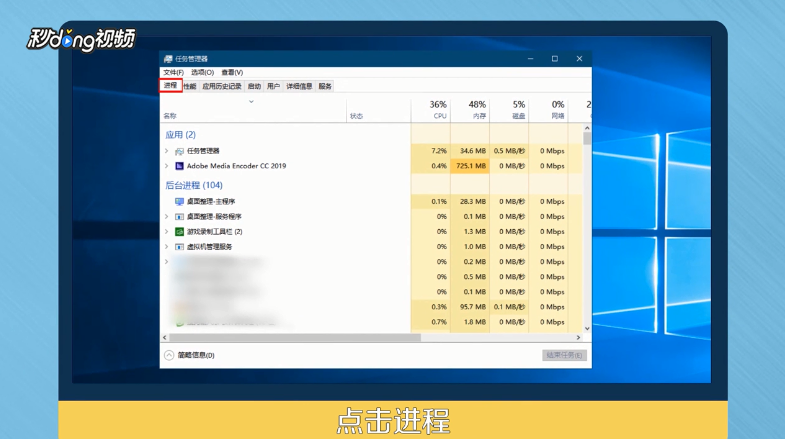Click the vertical scrollbar down arrow
Screen dimensions: 785x439
(587, 328)
